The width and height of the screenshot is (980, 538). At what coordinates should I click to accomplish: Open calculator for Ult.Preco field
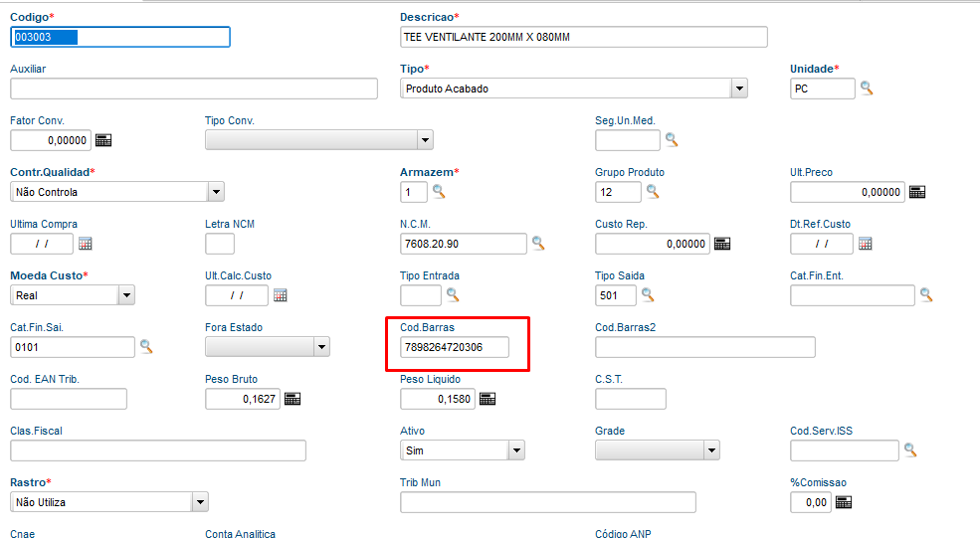pos(917,192)
